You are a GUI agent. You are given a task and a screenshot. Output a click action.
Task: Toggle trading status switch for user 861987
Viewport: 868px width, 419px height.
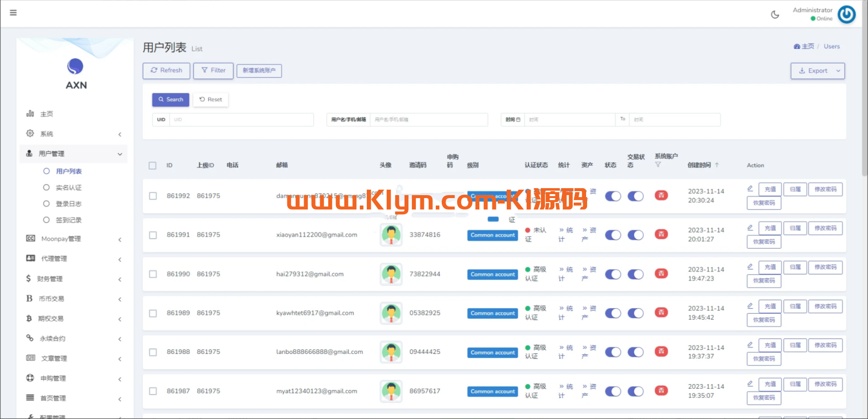(x=635, y=392)
